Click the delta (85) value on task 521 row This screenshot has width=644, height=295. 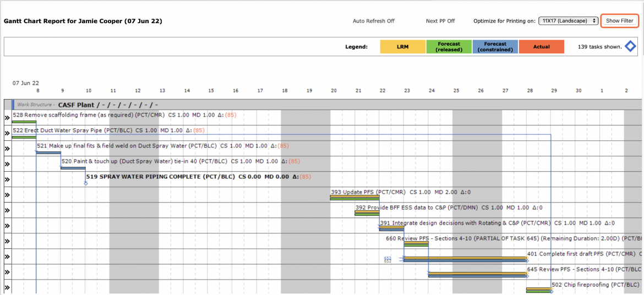[x=283, y=146]
